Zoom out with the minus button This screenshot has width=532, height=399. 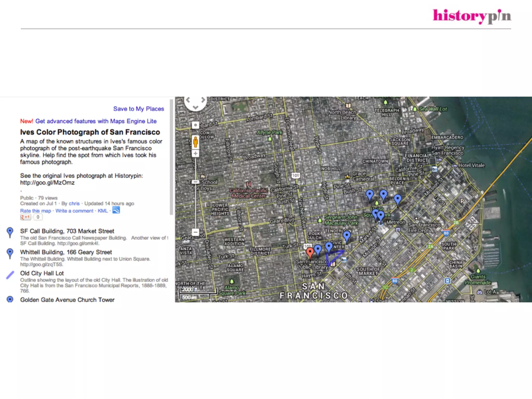click(196, 232)
